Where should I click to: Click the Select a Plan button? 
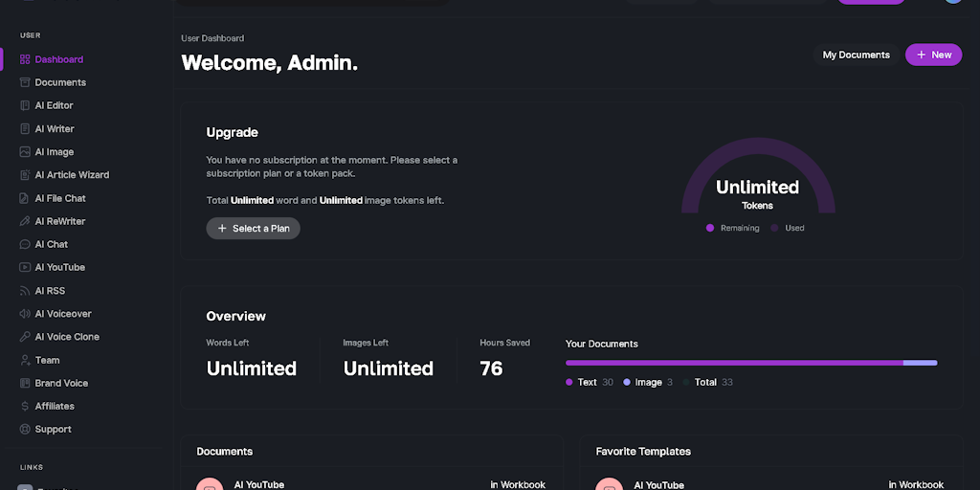[254, 229]
